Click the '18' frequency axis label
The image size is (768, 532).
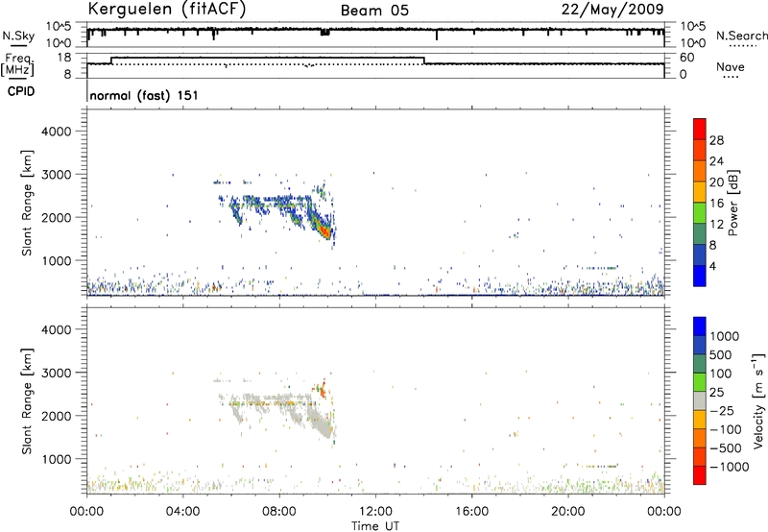click(x=63, y=58)
